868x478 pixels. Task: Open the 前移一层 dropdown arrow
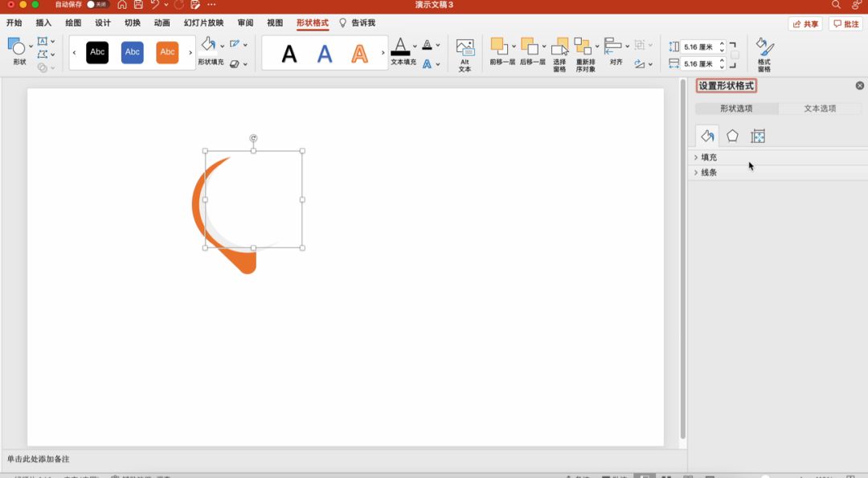[514, 47]
